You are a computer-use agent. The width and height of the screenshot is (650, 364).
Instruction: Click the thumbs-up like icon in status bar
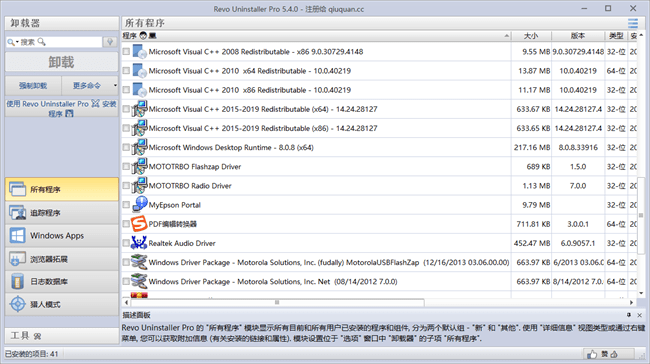tap(592, 354)
